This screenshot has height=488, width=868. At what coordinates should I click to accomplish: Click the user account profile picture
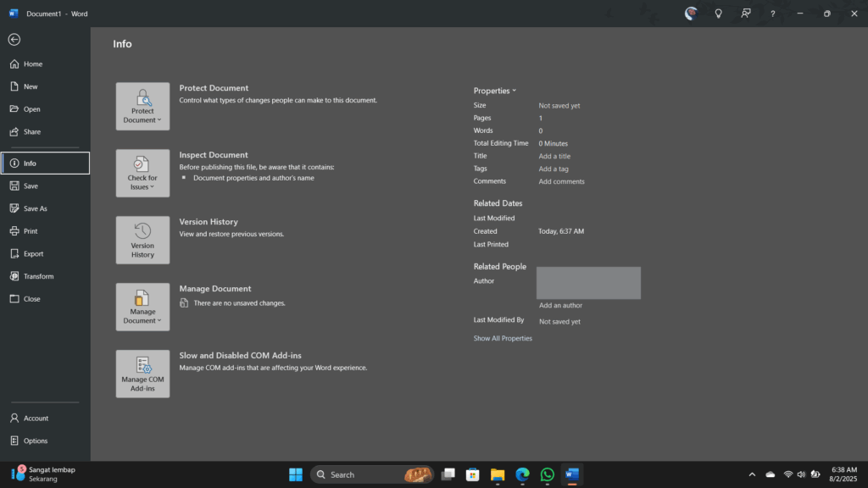pyautogui.click(x=691, y=14)
